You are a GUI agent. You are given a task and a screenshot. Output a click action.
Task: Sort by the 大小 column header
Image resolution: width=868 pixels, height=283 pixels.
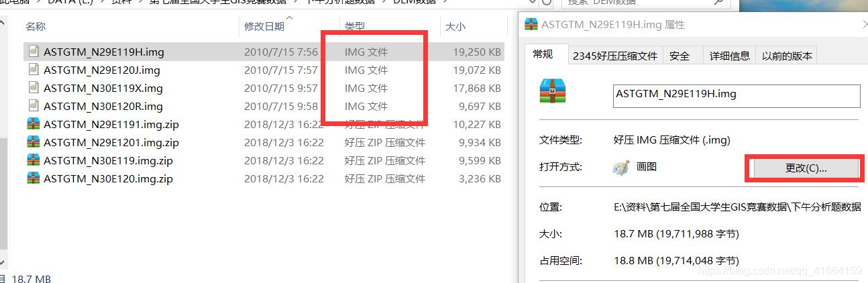455,27
